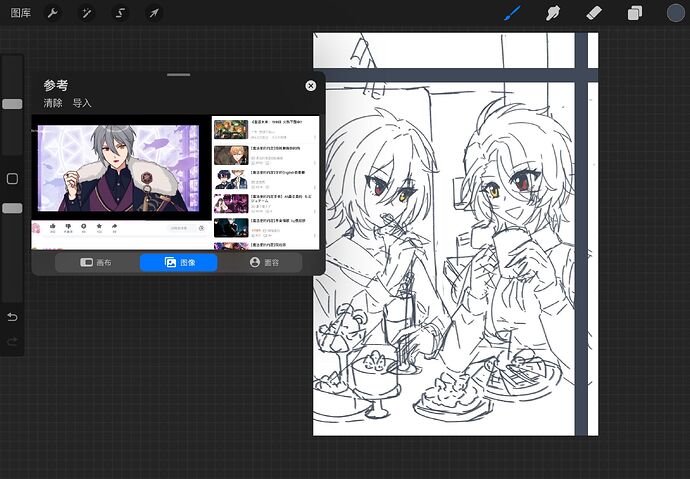Open the Actions wrench menu

point(52,13)
